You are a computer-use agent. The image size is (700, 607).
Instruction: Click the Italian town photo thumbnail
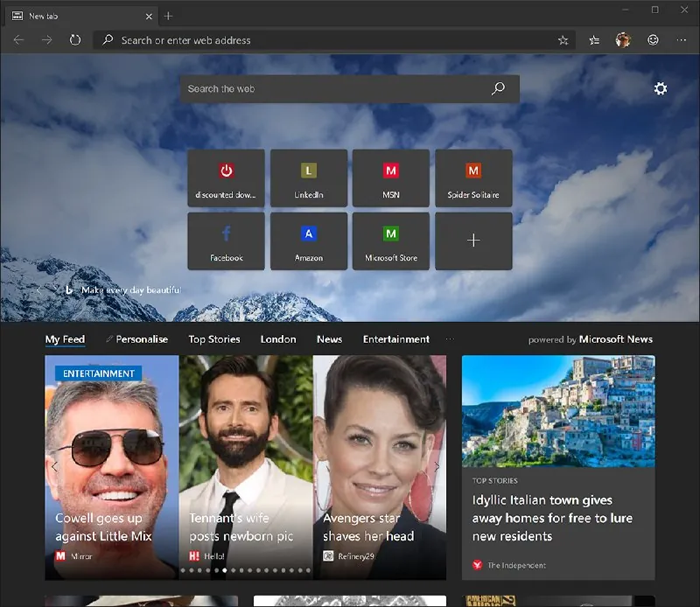[558, 411]
